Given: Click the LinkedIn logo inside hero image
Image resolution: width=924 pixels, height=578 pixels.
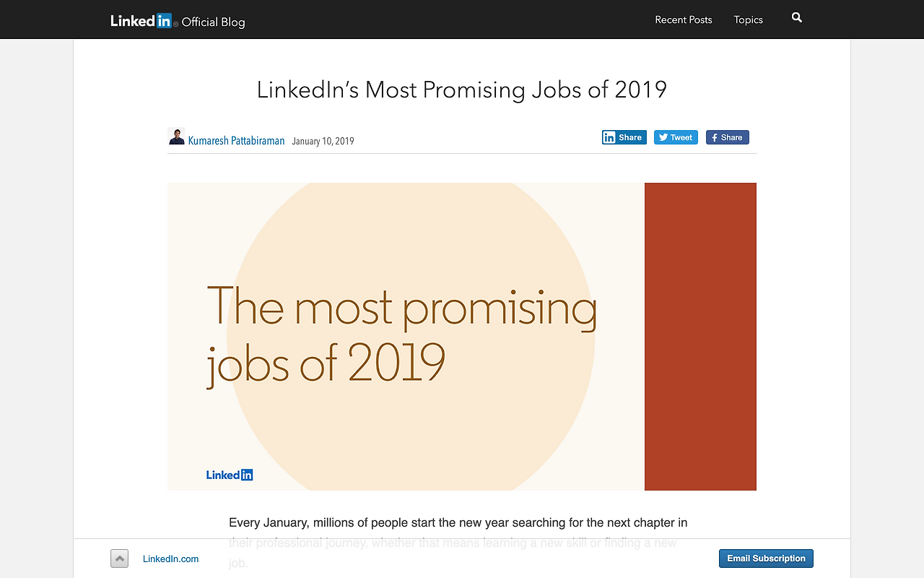Looking at the screenshot, I should pyautogui.click(x=230, y=475).
